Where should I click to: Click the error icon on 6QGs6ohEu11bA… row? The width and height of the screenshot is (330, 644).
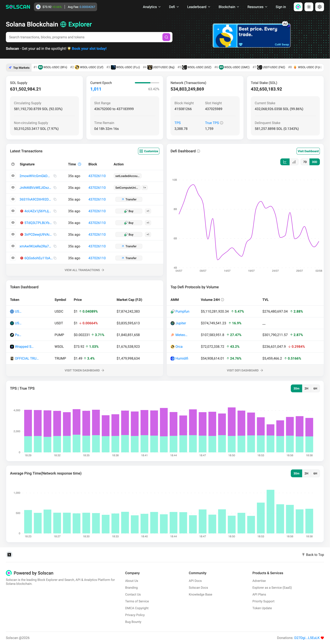point(22,258)
